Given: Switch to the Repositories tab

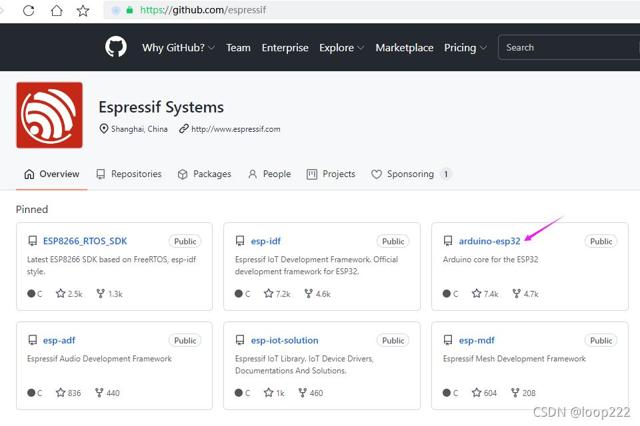Looking at the screenshot, I should pos(129,174).
